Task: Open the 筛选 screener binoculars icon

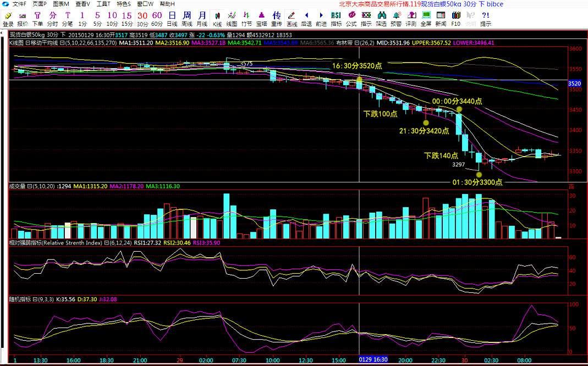Action: [381, 19]
